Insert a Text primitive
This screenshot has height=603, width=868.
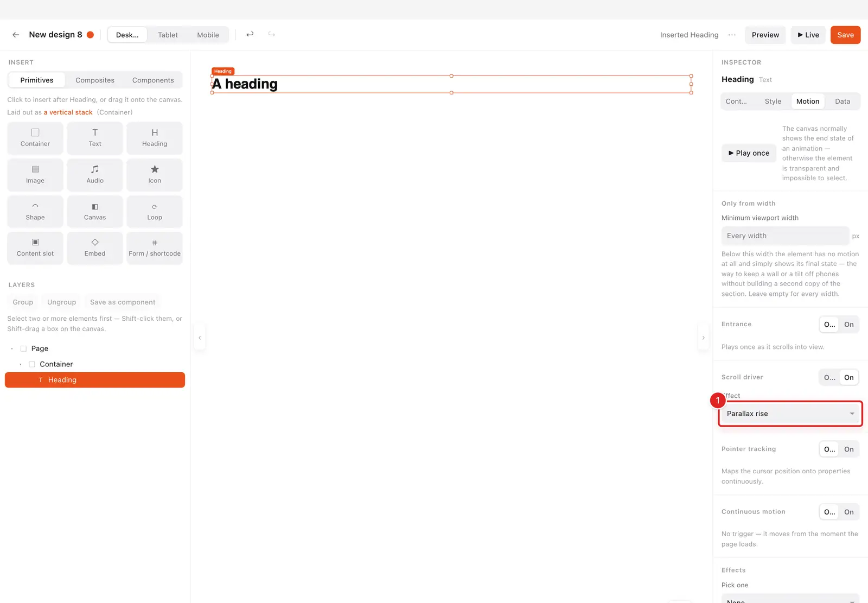pos(95,138)
